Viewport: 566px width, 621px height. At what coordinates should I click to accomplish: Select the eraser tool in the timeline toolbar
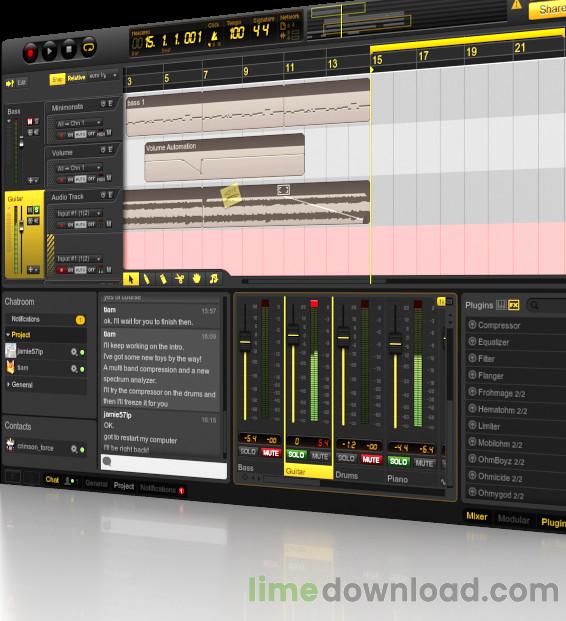pyautogui.click(x=163, y=279)
